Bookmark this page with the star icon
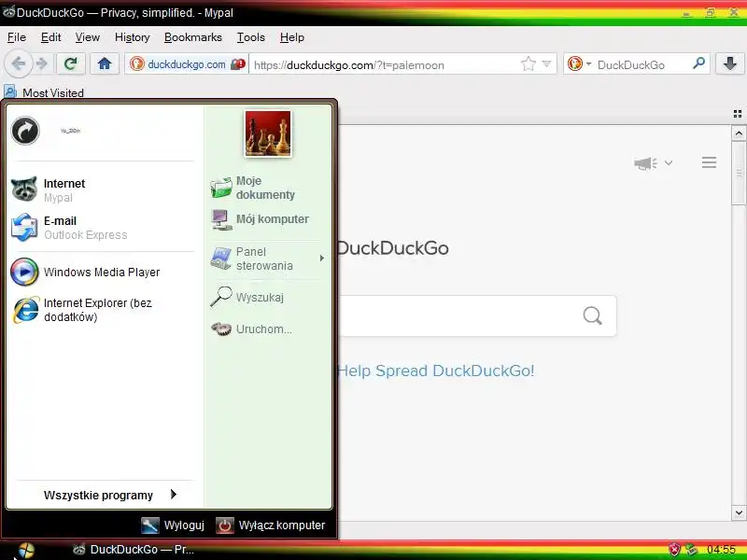 click(528, 63)
